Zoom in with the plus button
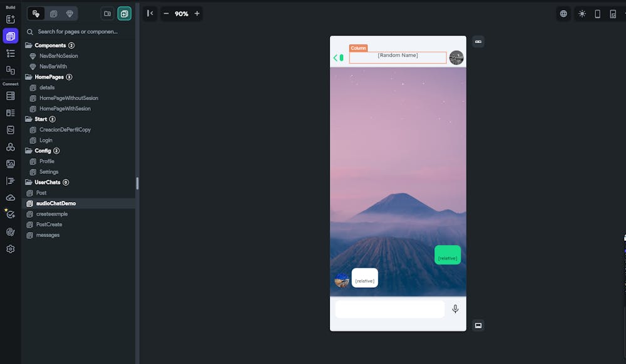 coord(197,14)
